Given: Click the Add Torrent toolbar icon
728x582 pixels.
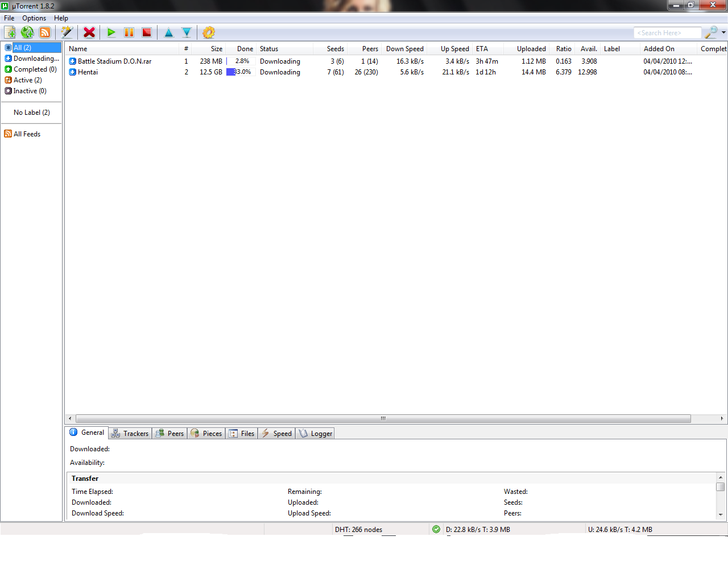Looking at the screenshot, I should point(10,32).
